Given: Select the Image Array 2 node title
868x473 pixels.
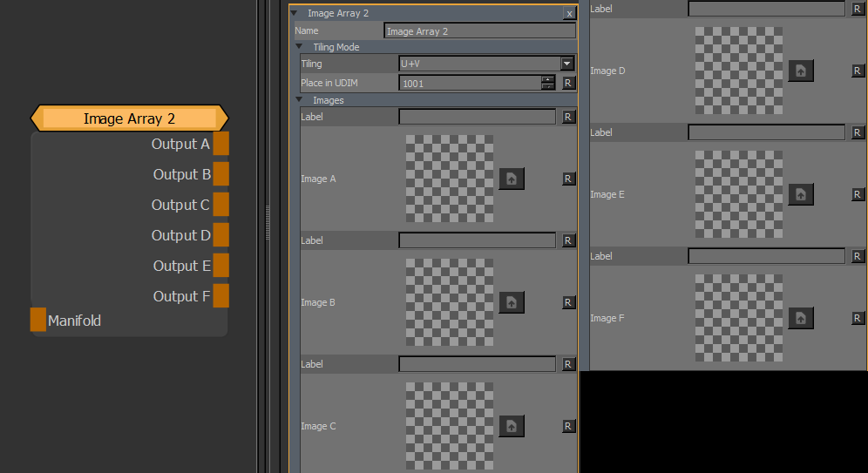Looking at the screenshot, I should point(129,118).
